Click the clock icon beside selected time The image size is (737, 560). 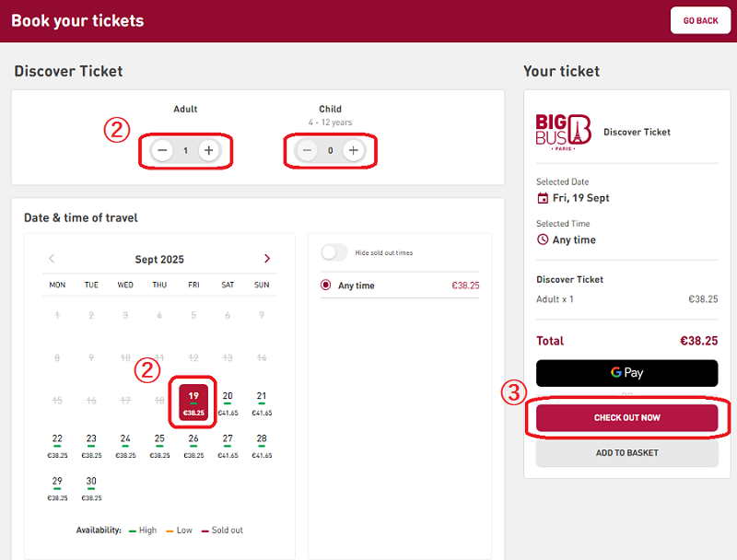point(543,239)
